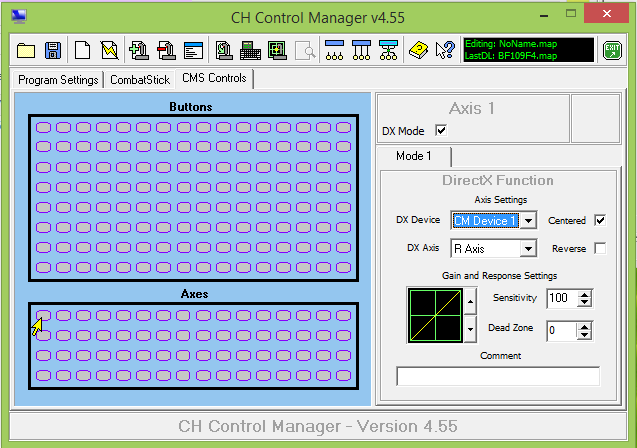Select the CMS Controls tab

click(214, 78)
